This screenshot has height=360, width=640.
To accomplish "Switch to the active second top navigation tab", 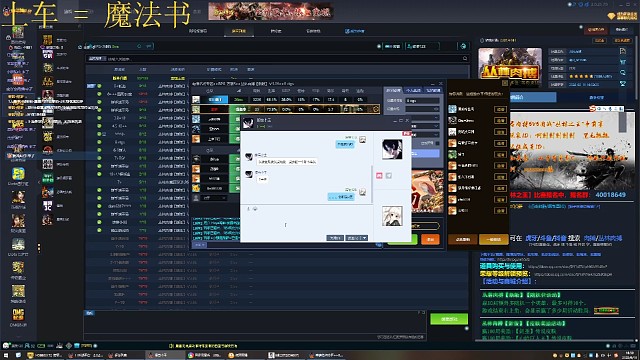I will 239,31.
